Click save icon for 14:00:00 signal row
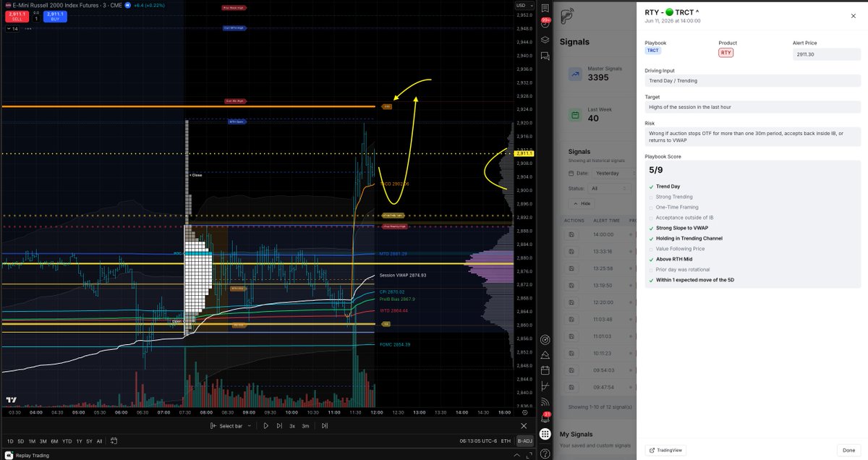 click(x=571, y=234)
